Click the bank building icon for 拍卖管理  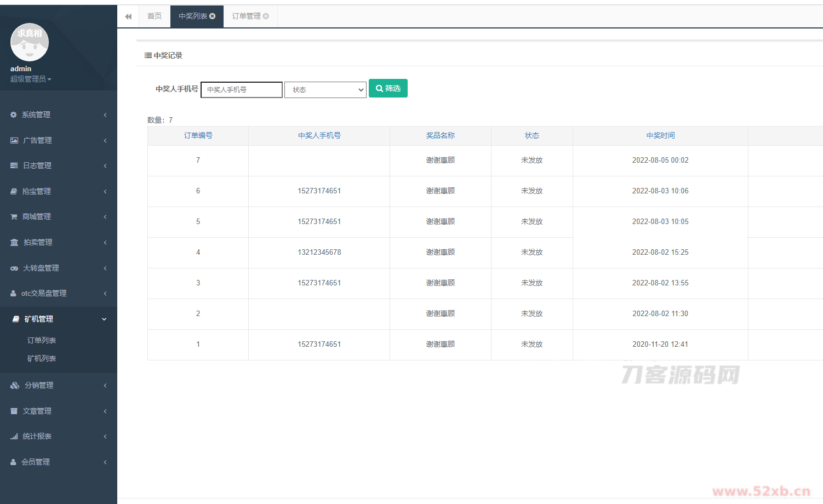(14, 243)
